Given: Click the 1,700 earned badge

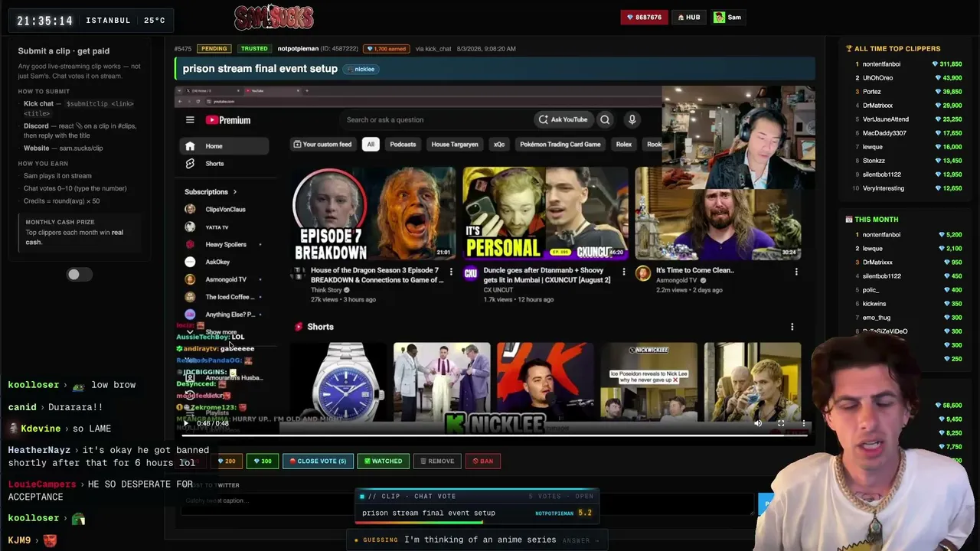Looking at the screenshot, I should tap(387, 49).
